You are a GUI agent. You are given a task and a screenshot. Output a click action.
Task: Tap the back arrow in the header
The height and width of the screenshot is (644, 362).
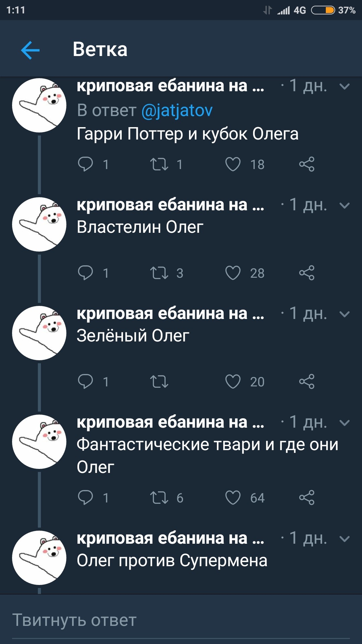30,50
